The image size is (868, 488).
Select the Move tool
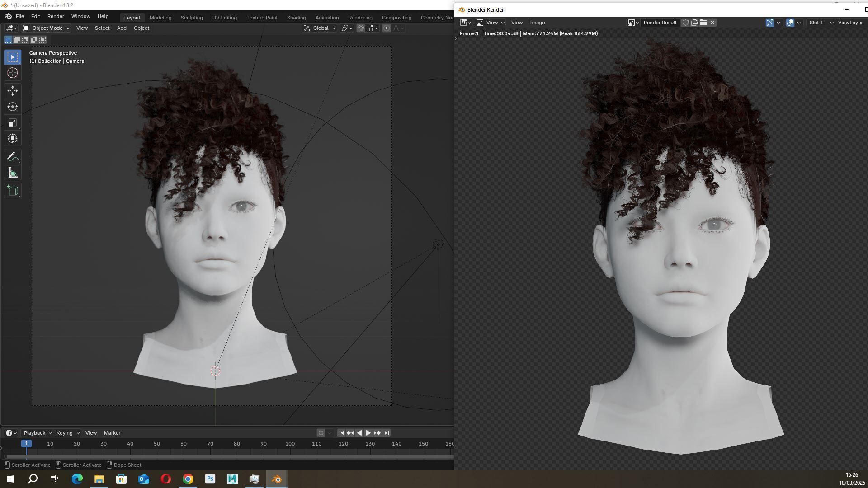pyautogui.click(x=13, y=91)
